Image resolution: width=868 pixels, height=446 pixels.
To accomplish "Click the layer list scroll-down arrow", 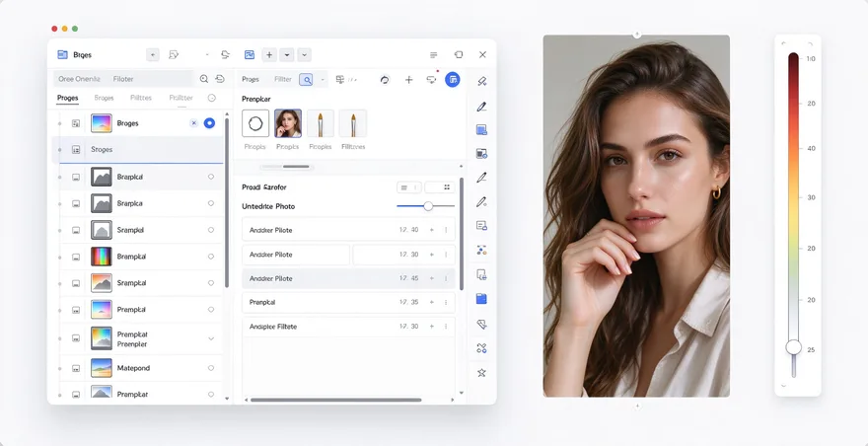I will point(227,399).
